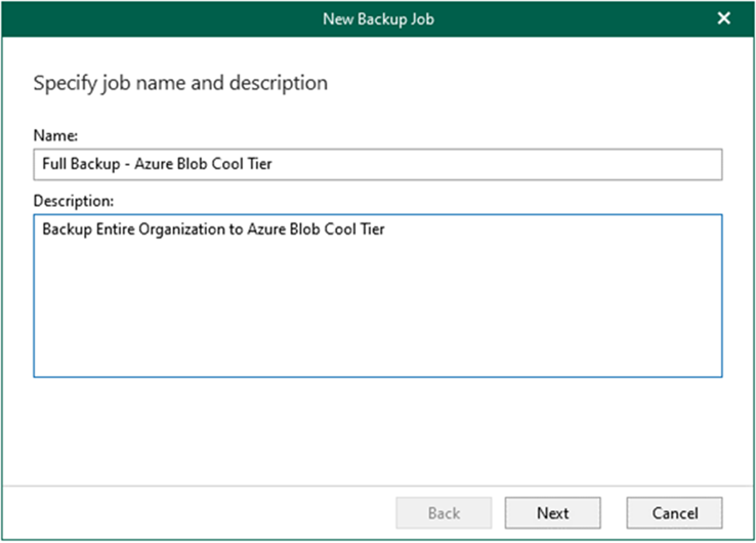Click 'Blob' in the Description text
756x543 pixels.
pyautogui.click(x=304, y=230)
